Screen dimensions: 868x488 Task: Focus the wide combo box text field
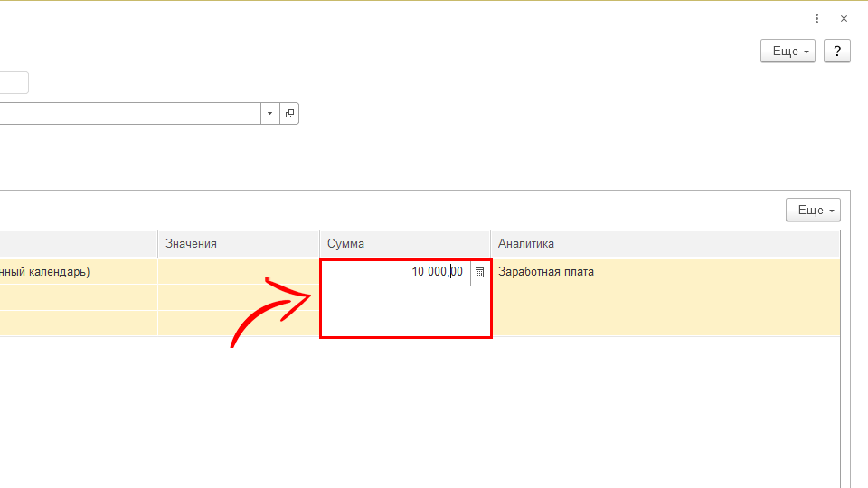click(x=127, y=113)
